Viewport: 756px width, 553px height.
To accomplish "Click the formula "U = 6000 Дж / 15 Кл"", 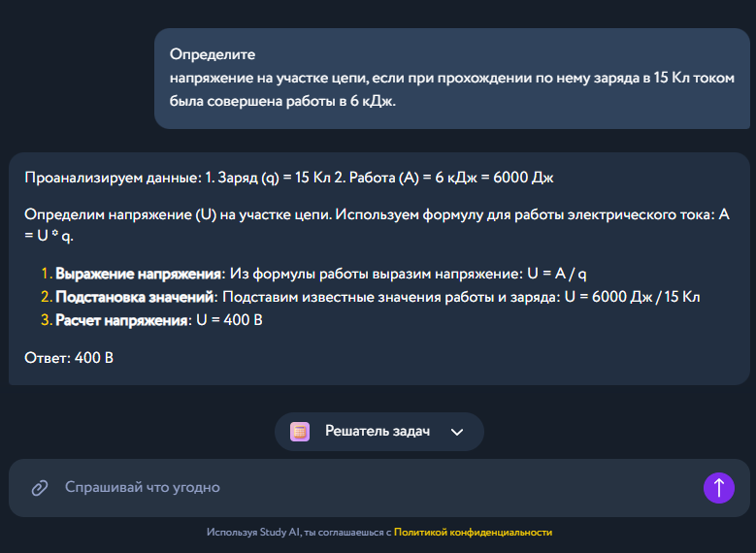I will pos(631,297).
